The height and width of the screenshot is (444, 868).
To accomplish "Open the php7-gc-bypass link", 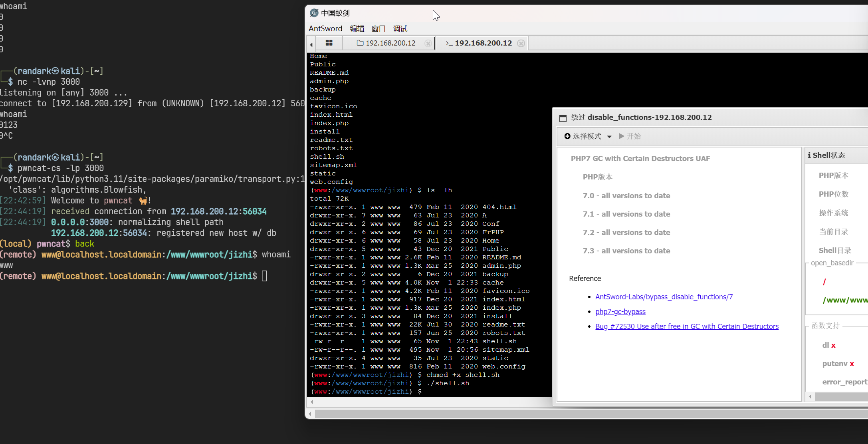I will (620, 312).
